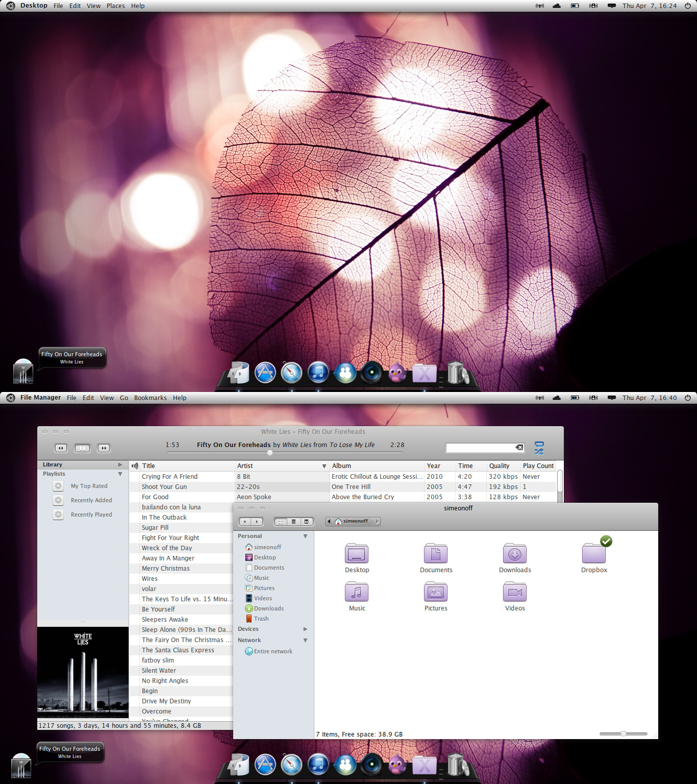Click the now-playing speaker column icon

[x=135, y=465]
